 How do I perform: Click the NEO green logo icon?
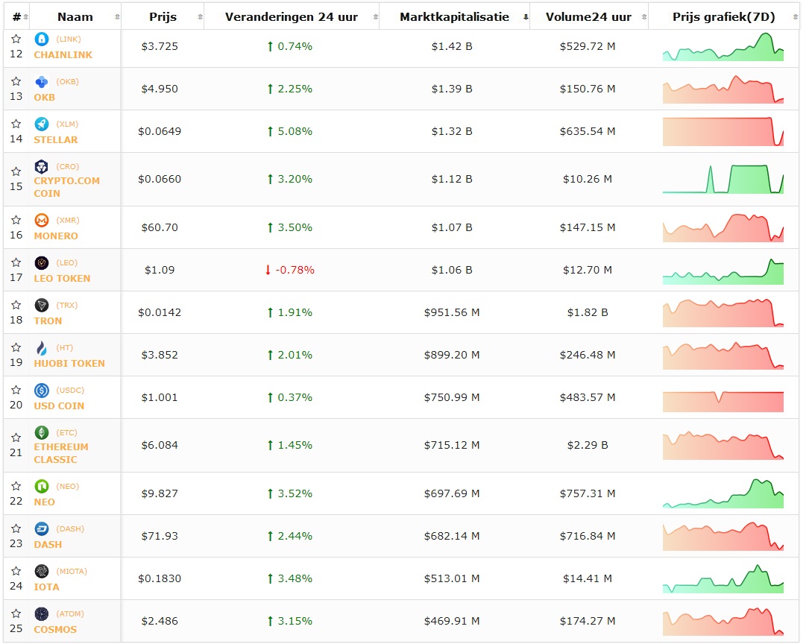coord(42,487)
